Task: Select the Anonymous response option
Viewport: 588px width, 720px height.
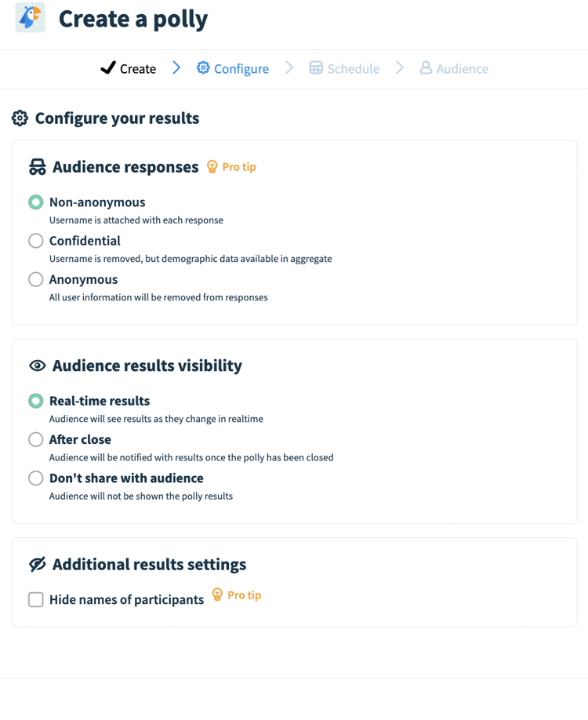Action: point(35,279)
